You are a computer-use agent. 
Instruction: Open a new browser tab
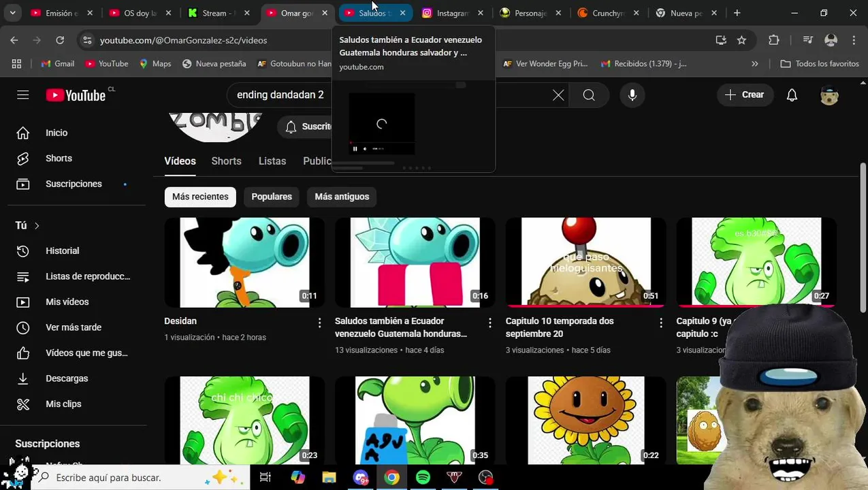pyautogui.click(x=737, y=13)
